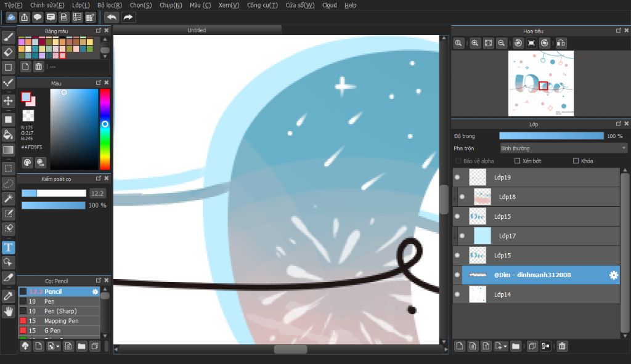Delete palette color with trash icon

click(x=38, y=67)
